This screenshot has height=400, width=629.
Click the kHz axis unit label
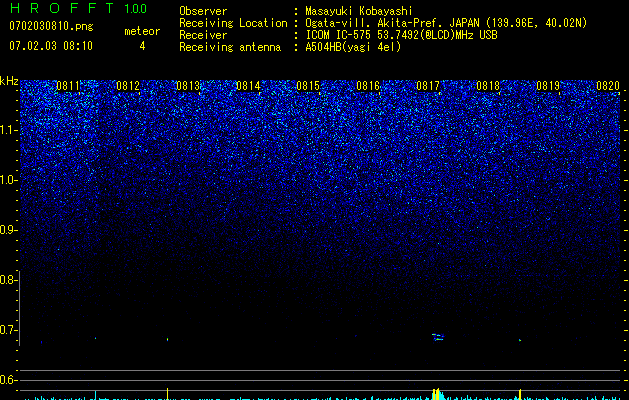pos(9,81)
